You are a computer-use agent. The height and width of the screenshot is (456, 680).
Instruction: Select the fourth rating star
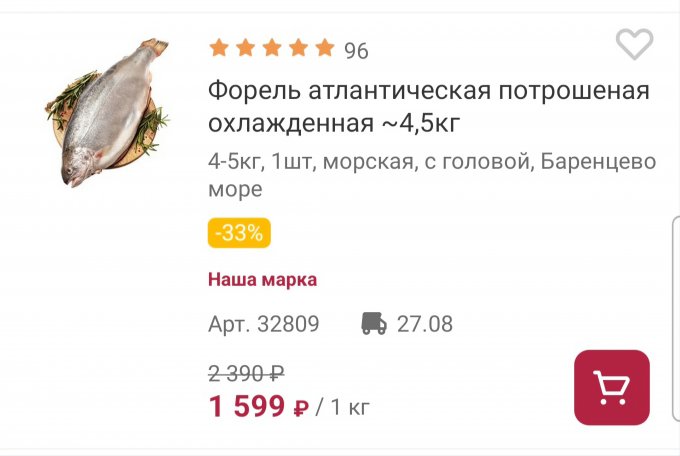(298, 48)
